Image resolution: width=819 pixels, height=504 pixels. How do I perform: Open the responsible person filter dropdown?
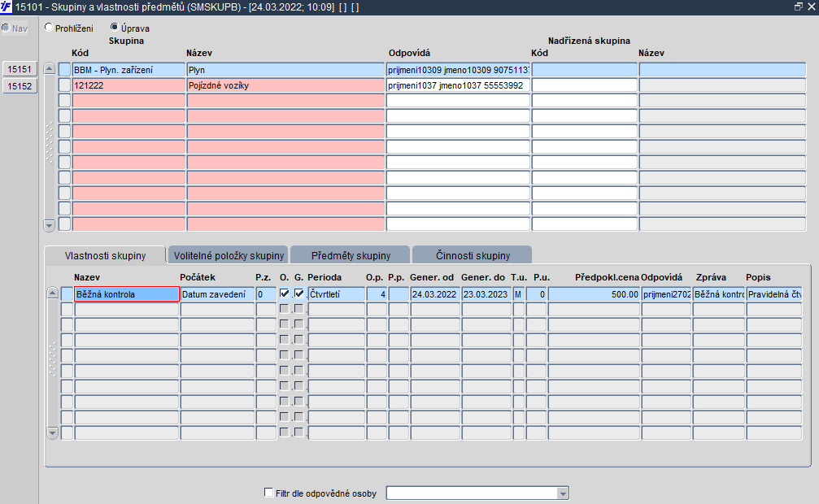tap(563, 493)
